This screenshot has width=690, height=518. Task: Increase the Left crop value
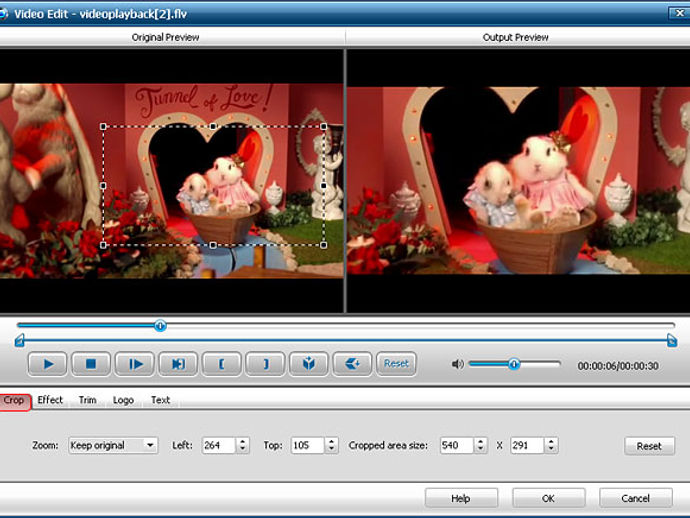pyautogui.click(x=243, y=441)
